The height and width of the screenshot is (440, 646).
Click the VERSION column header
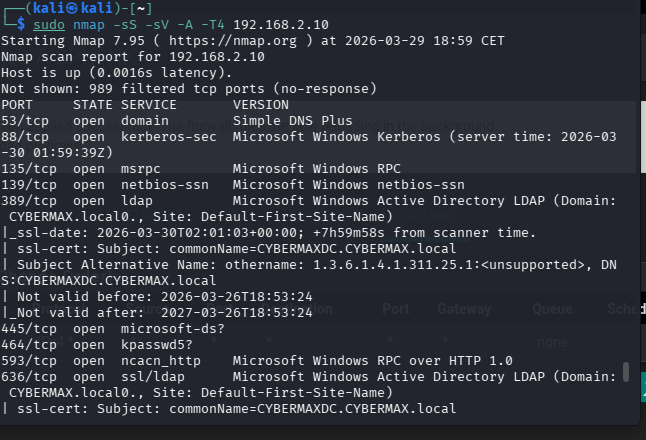261,104
